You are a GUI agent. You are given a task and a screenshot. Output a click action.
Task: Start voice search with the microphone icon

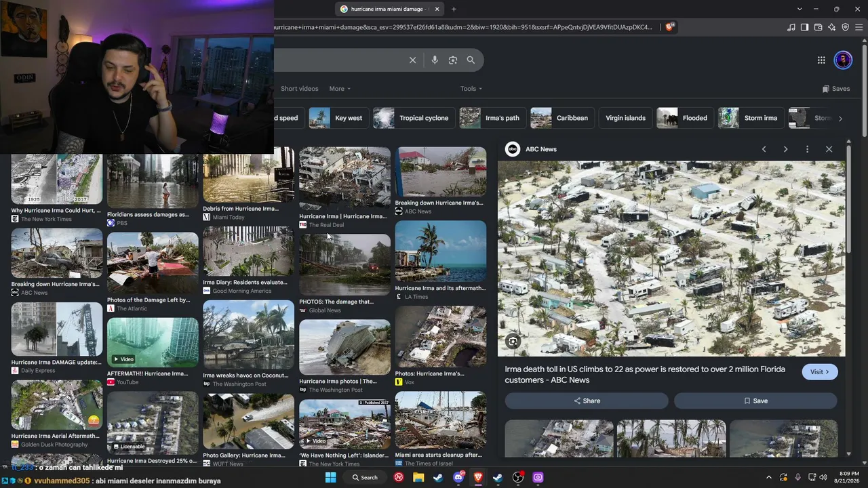click(435, 60)
